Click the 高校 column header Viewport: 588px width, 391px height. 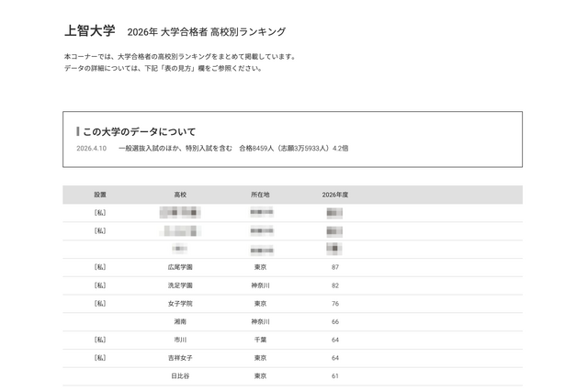pyautogui.click(x=180, y=195)
